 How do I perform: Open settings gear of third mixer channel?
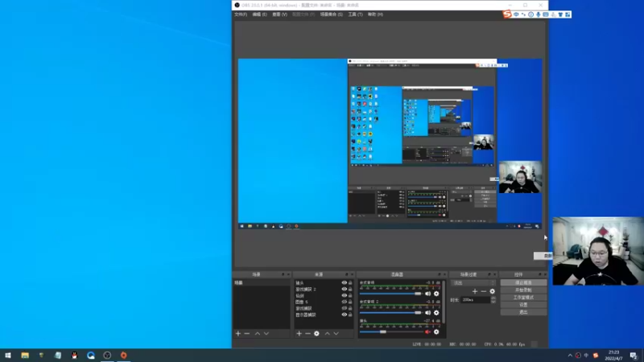point(436,331)
